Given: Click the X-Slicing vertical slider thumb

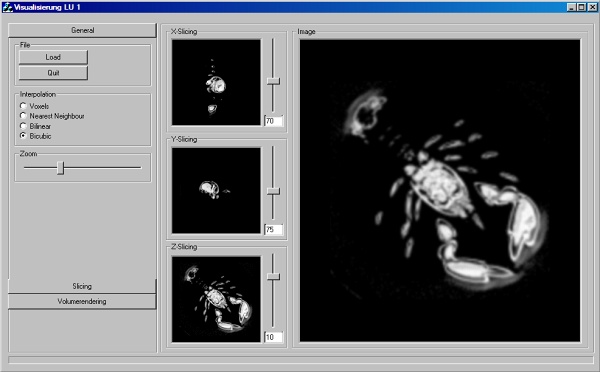Looking at the screenshot, I should point(273,81).
